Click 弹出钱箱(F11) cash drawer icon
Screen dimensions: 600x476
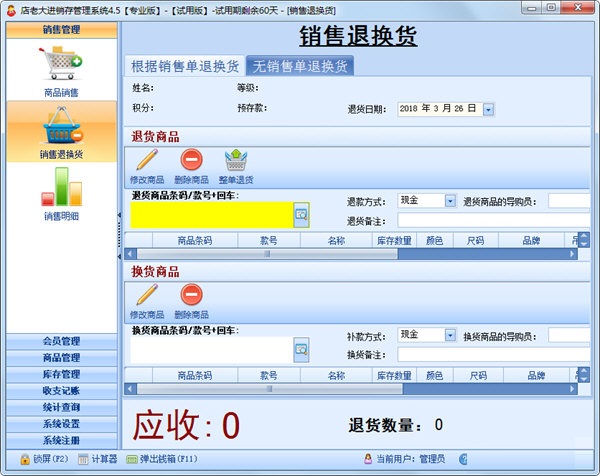coord(132,459)
